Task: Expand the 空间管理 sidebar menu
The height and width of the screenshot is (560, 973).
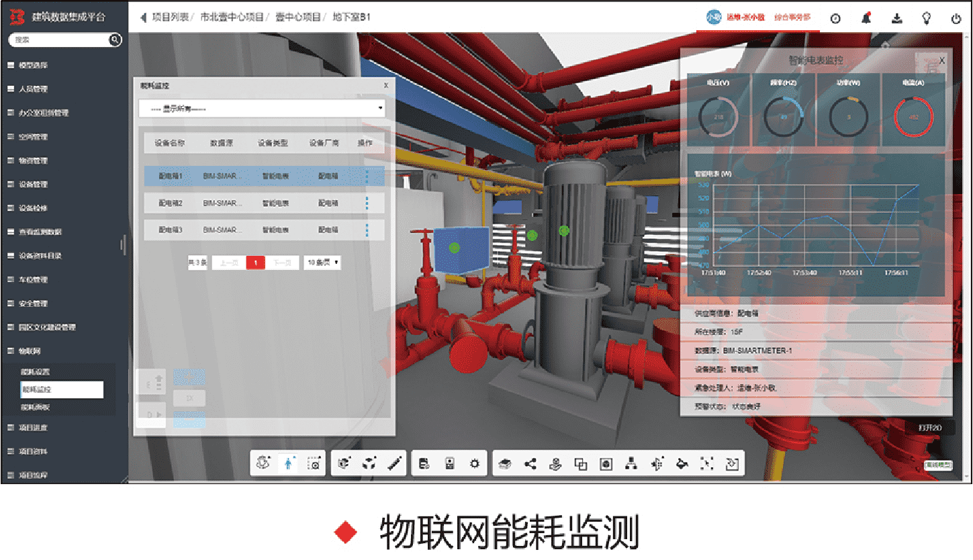Action: (33, 137)
